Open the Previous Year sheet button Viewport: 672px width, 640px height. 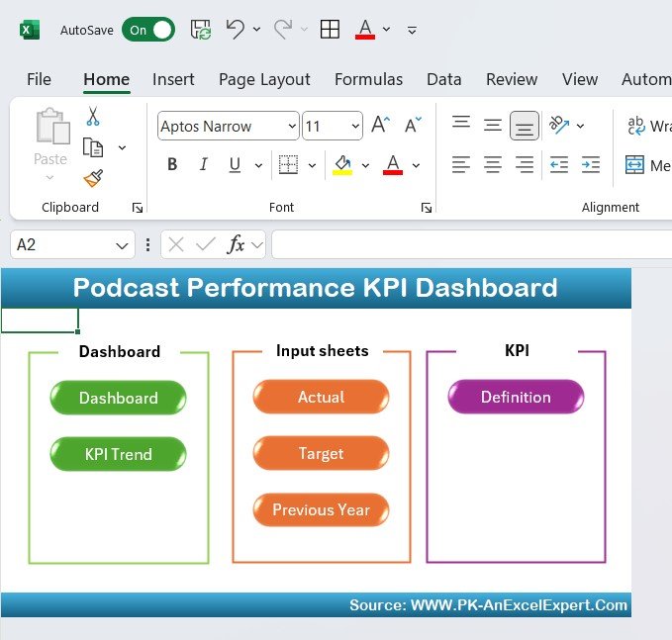(x=321, y=509)
